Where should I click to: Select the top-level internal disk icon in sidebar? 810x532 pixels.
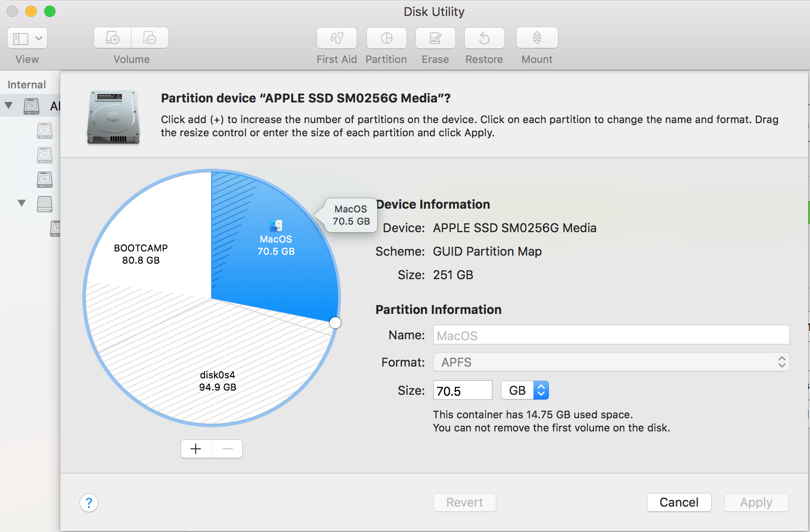coord(32,106)
